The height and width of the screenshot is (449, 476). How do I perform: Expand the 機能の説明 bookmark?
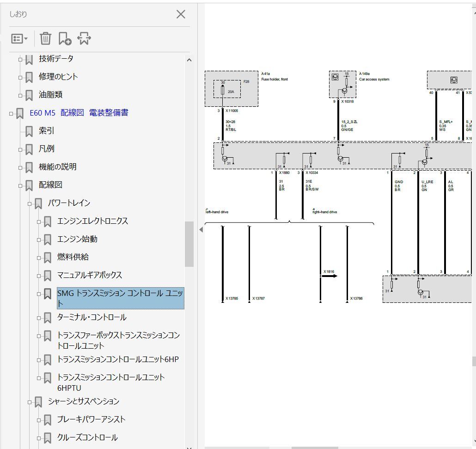[20, 168]
